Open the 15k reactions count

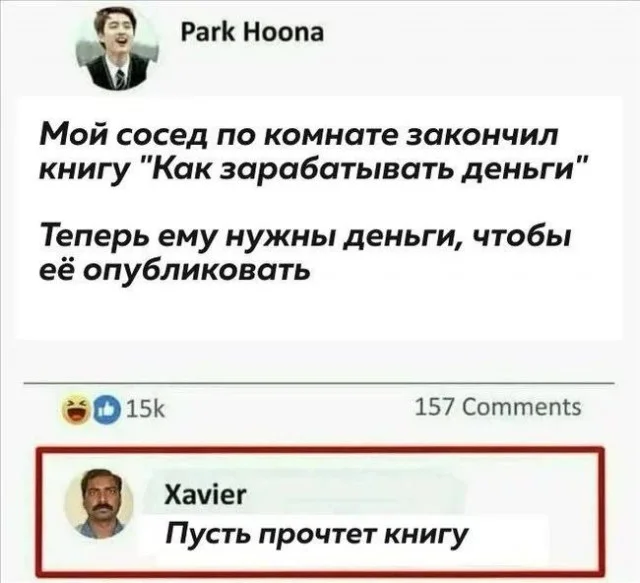[x=147, y=411]
